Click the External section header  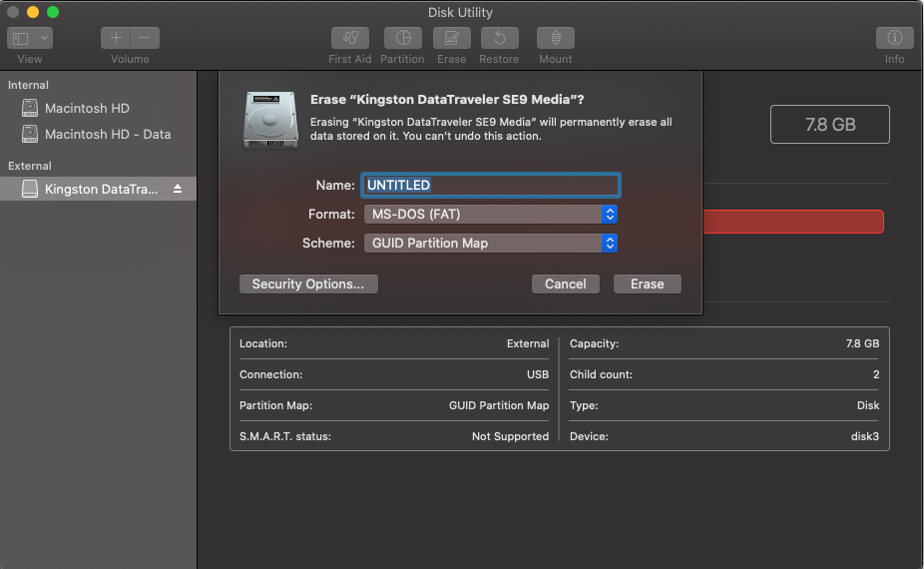click(x=30, y=166)
